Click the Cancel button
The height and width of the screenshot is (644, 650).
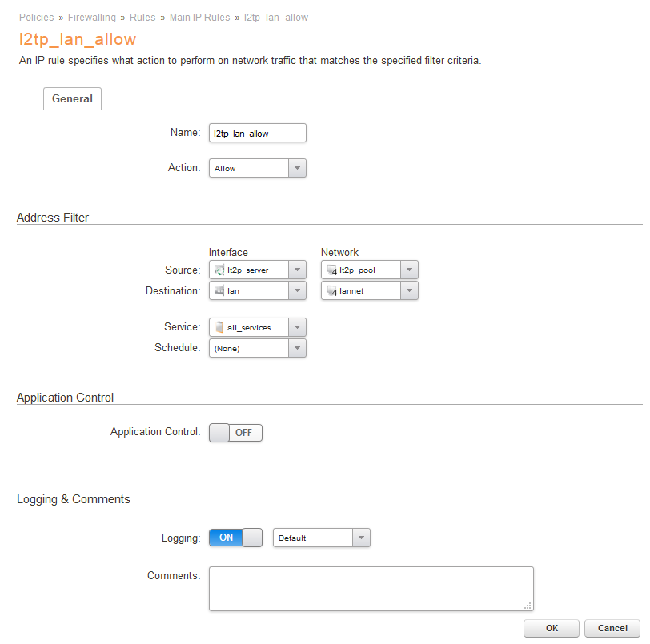612,628
